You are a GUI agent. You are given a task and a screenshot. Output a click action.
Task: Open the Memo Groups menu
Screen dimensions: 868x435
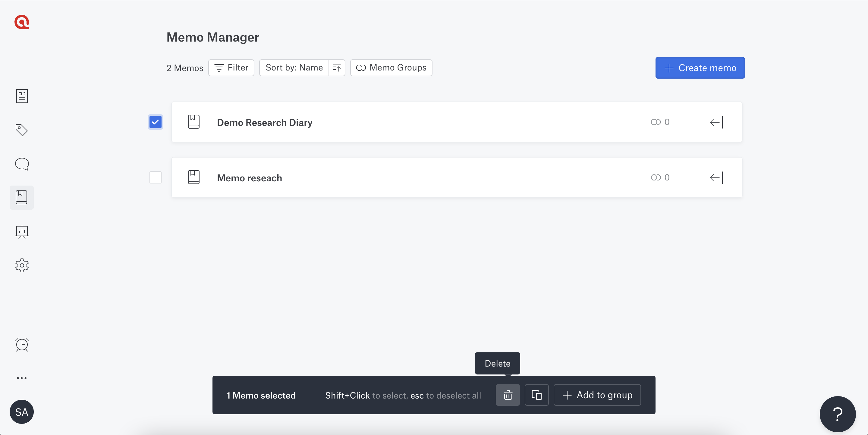coord(391,68)
